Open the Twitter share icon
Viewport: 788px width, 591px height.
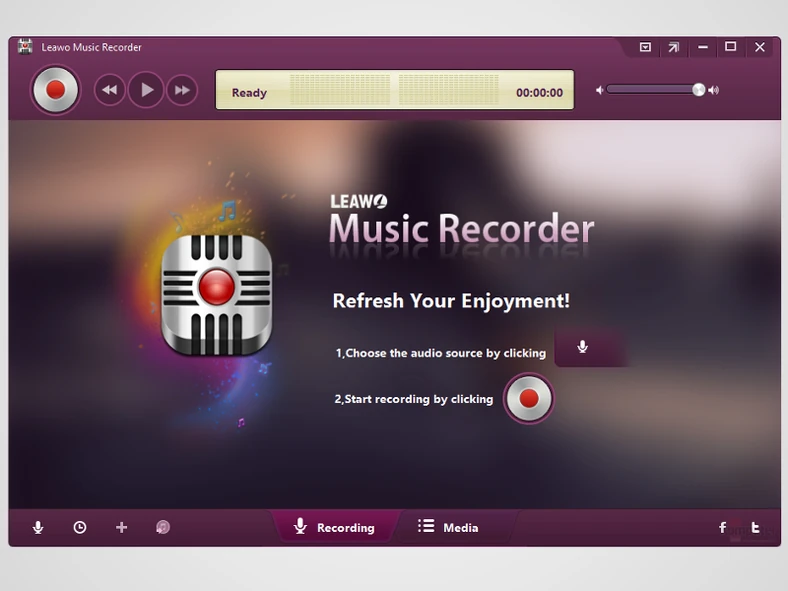pos(756,527)
